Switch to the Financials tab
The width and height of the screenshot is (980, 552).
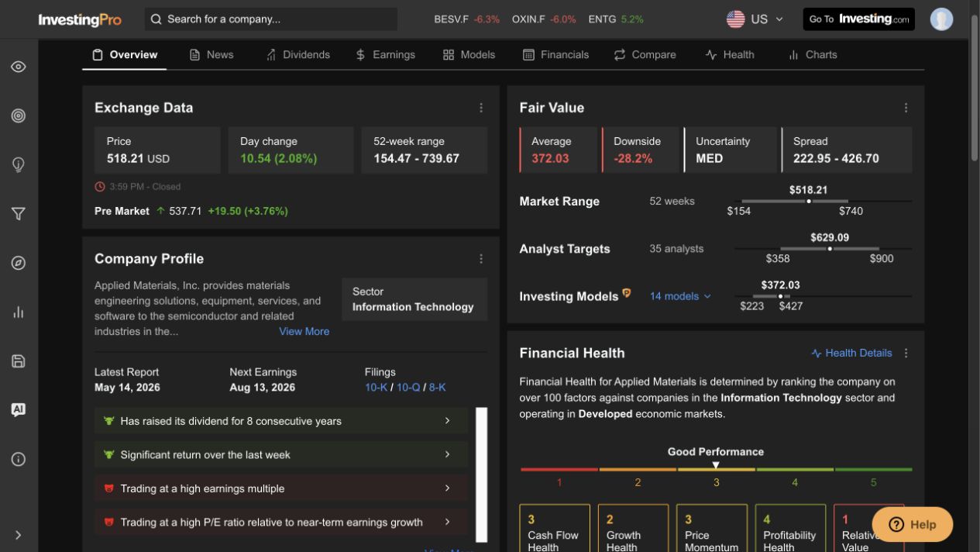pyautogui.click(x=555, y=55)
